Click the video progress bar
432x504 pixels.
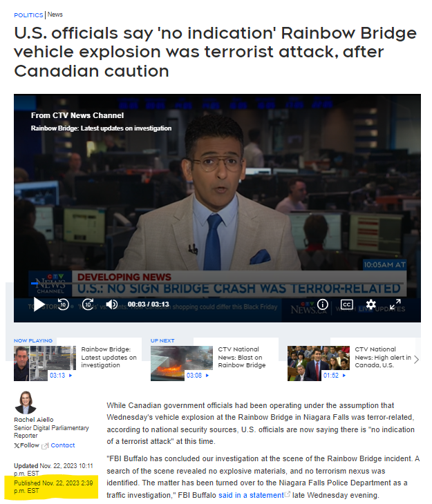click(x=217, y=283)
